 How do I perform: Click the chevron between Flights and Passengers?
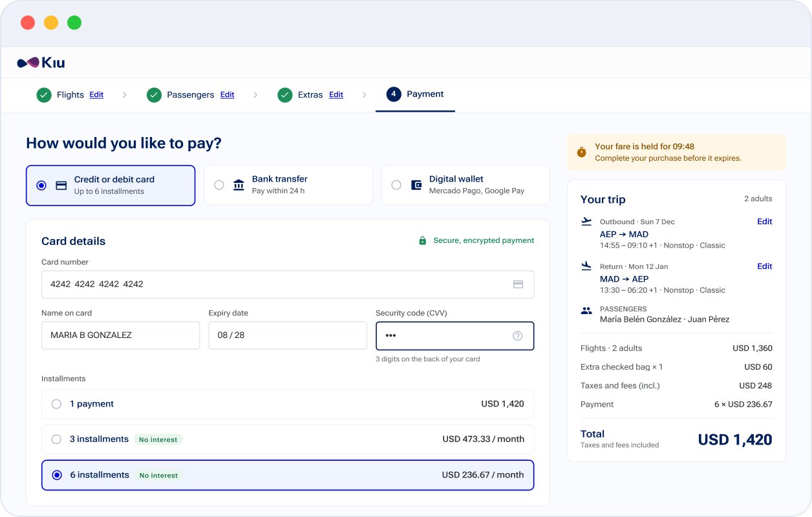pyautogui.click(x=125, y=95)
